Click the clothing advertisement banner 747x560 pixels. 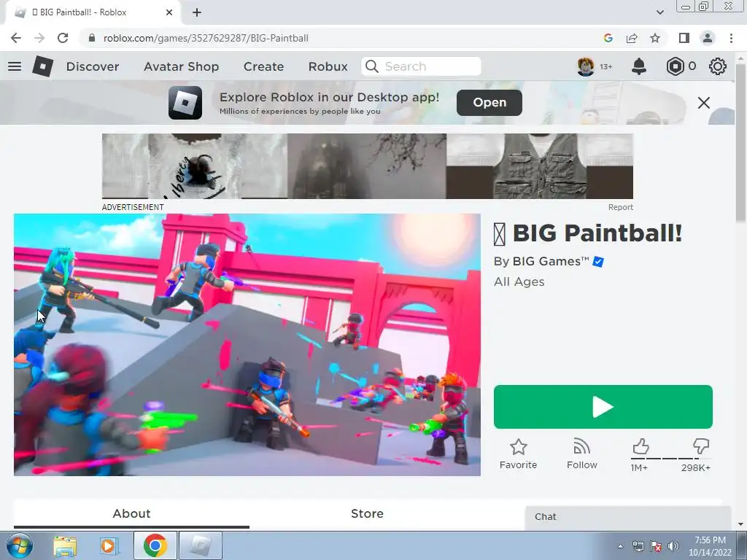[x=368, y=166]
